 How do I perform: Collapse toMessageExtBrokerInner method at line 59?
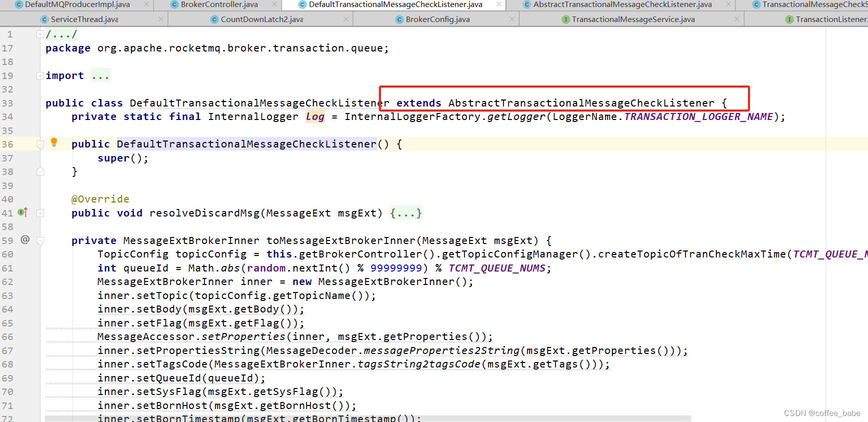tap(40, 241)
